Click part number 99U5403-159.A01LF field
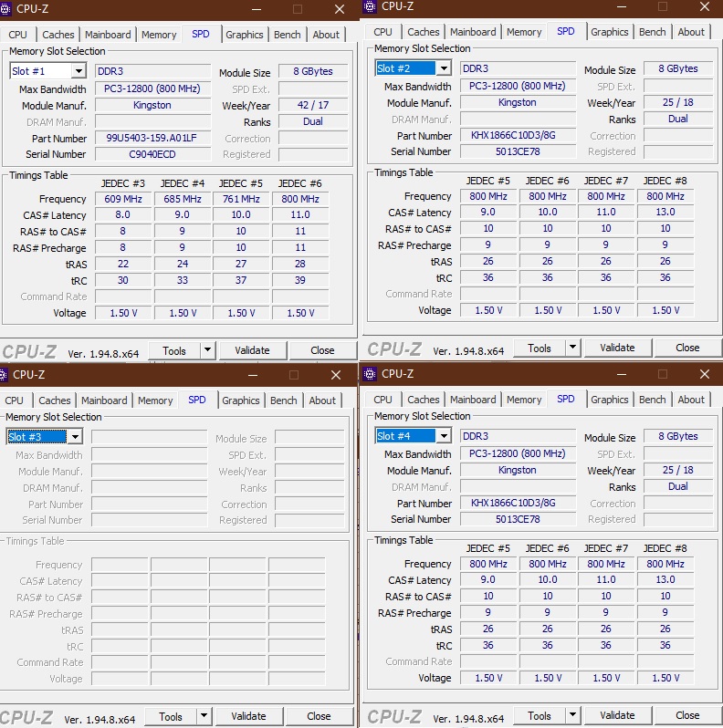The height and width of the screenshot is (728, 723). point(152,138)
